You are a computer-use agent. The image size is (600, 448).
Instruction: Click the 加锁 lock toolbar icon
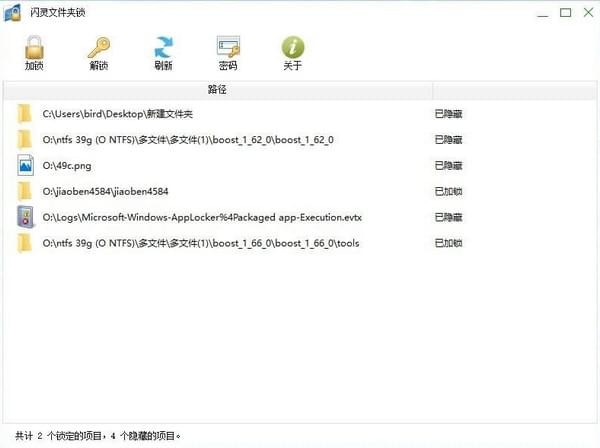34,47
